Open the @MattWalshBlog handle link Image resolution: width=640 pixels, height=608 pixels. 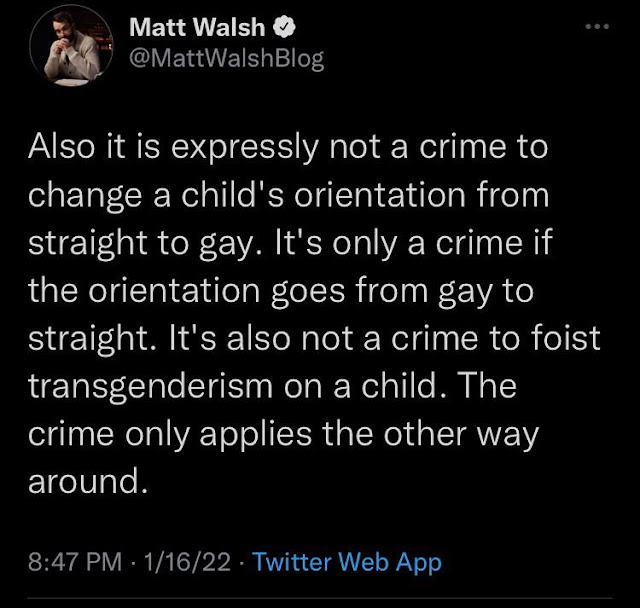click(x=227, y=59)
